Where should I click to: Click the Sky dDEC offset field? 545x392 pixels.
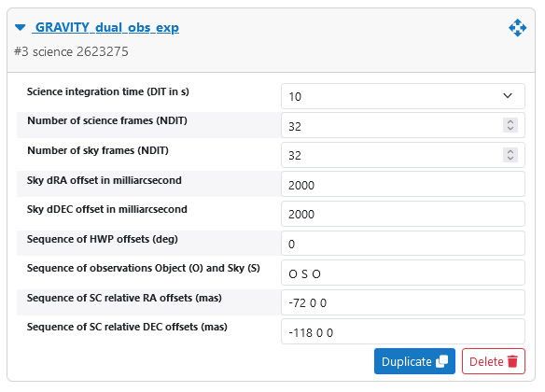tap(403, 214)
